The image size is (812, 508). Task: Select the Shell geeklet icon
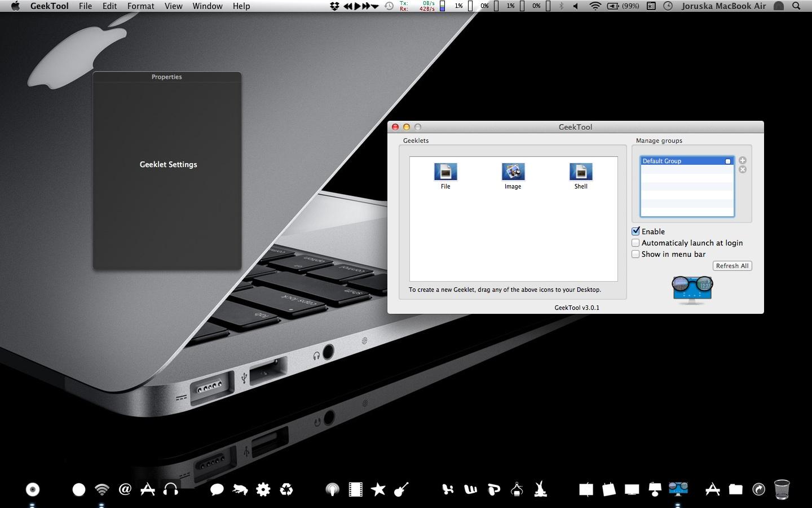pos(581,172)
